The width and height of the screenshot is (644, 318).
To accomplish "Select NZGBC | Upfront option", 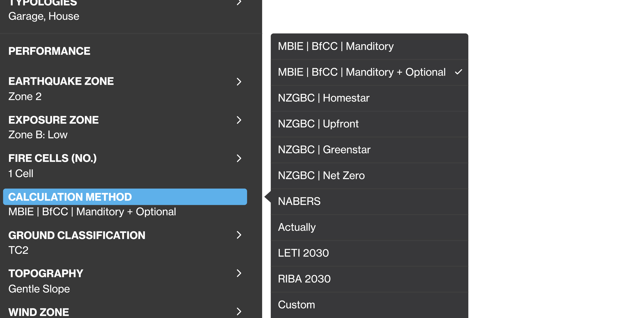I will (x=318, y=124).
